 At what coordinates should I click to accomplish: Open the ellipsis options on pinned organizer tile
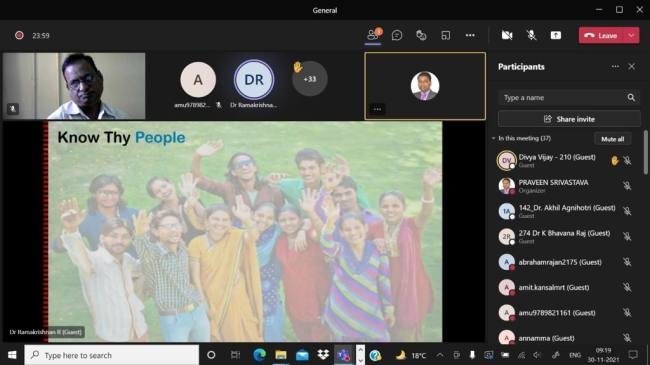(377, 109)
